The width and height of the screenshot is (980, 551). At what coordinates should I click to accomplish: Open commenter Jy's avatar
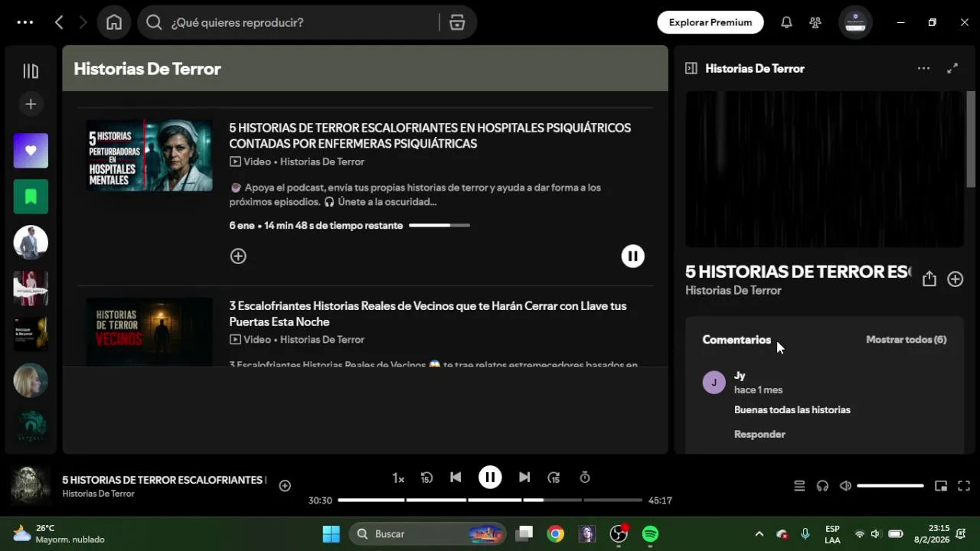pos(714,383)
